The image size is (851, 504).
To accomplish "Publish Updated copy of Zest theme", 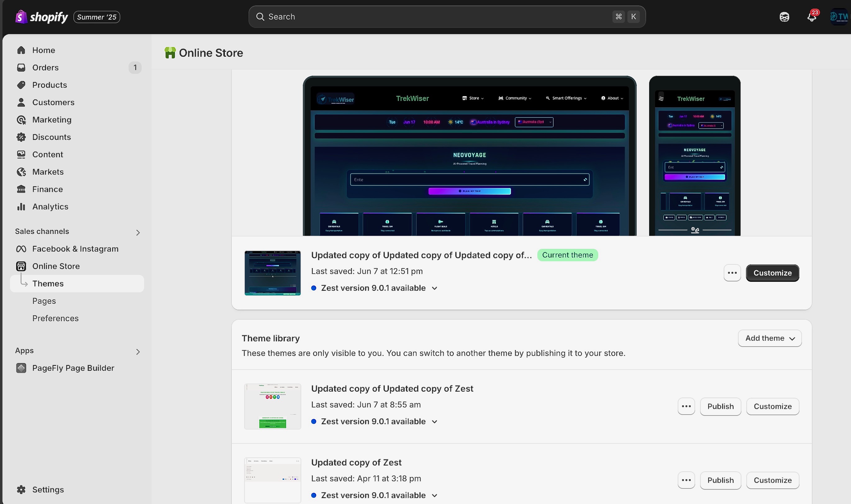I will [x=721, y=480].
